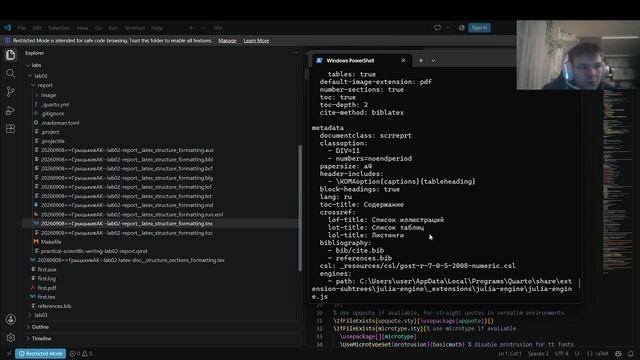
Task: Expand the Timeline section
Action: click(41, 338)
